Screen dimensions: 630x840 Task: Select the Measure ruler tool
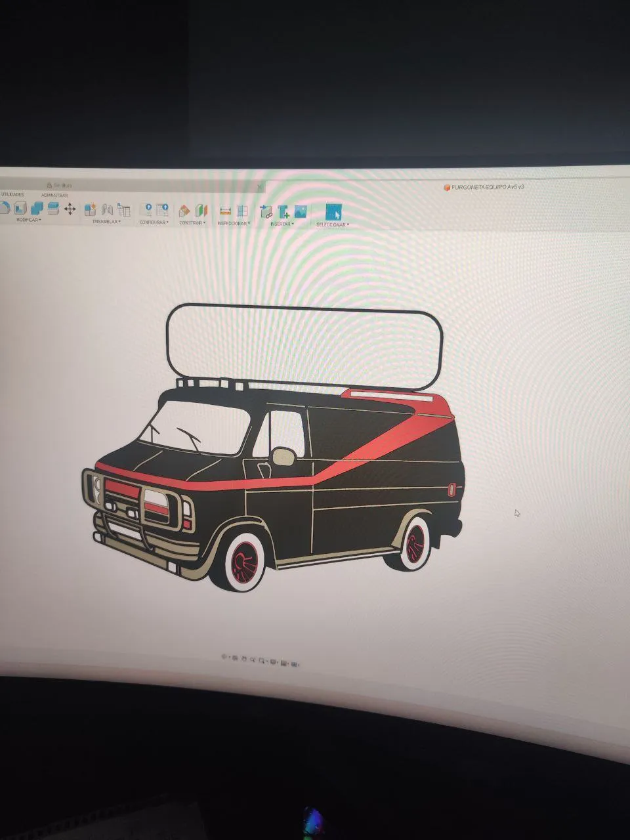point(226,211)
